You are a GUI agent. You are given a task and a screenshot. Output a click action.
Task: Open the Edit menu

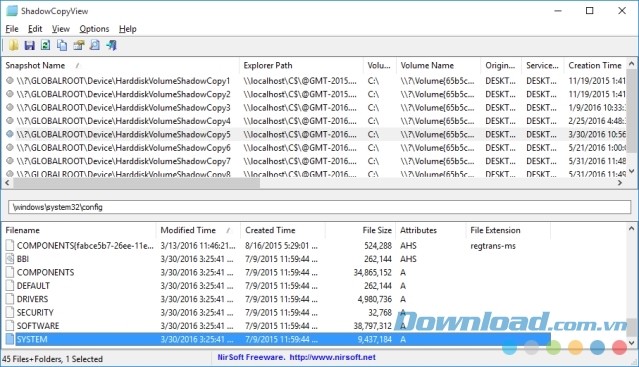pyautogui.click(x=35, y=29)
